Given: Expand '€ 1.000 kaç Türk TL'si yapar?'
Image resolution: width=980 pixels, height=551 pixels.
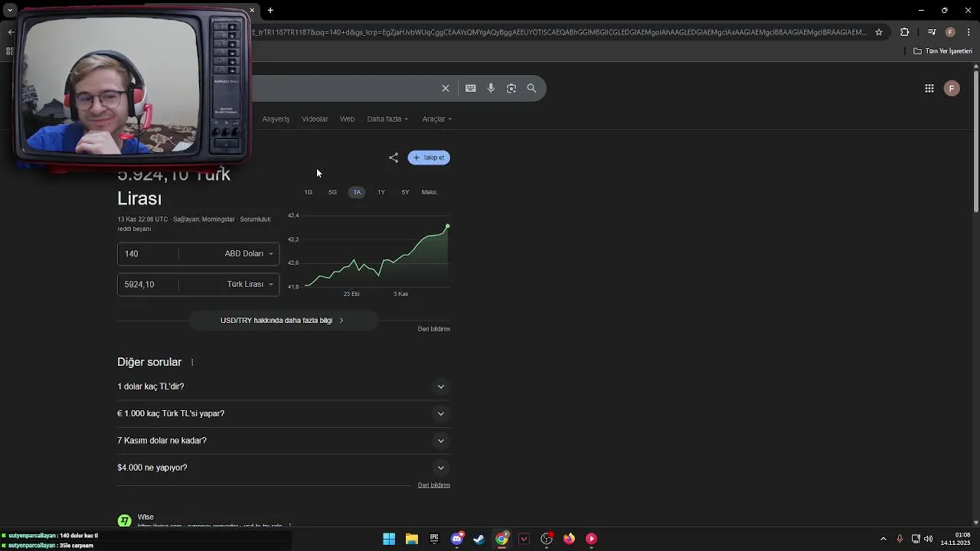Looking at the screenshot, I should (283, 413).
